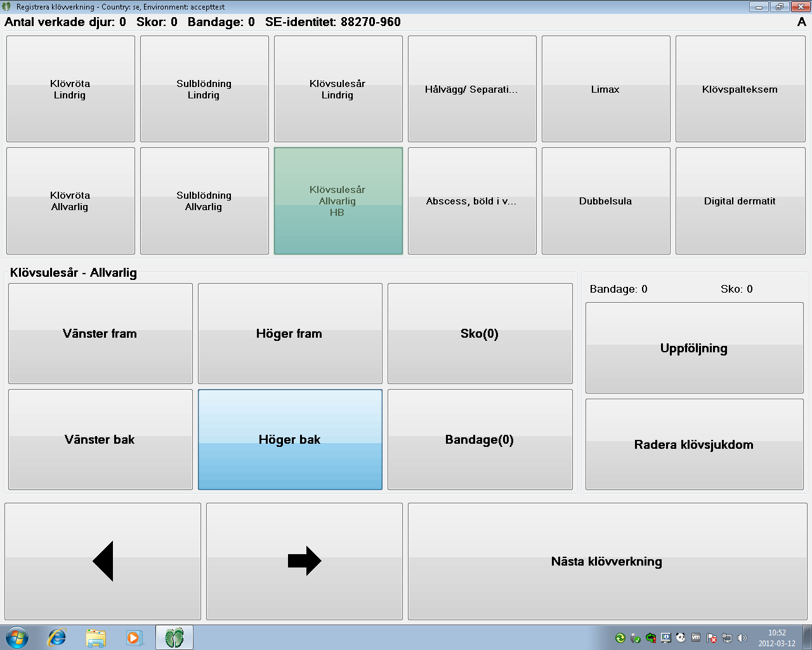Select the Klövspalteksem button

point(740,89)
